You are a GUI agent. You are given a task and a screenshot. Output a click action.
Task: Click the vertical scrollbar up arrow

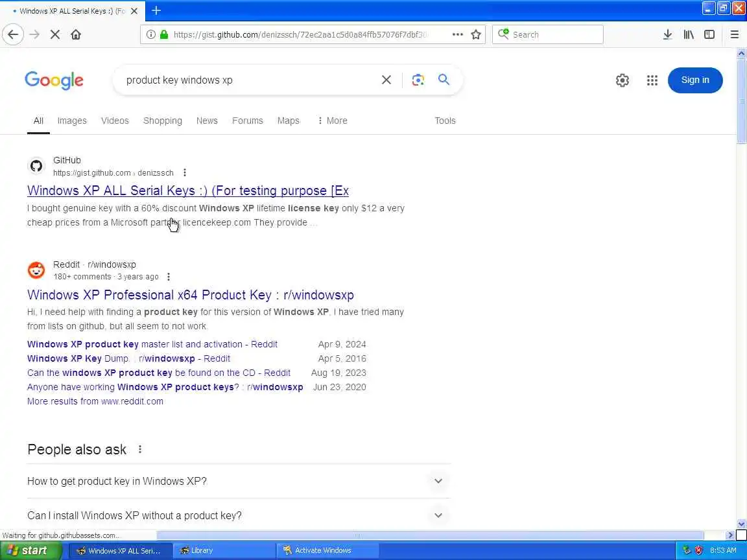tap(741, 53)
